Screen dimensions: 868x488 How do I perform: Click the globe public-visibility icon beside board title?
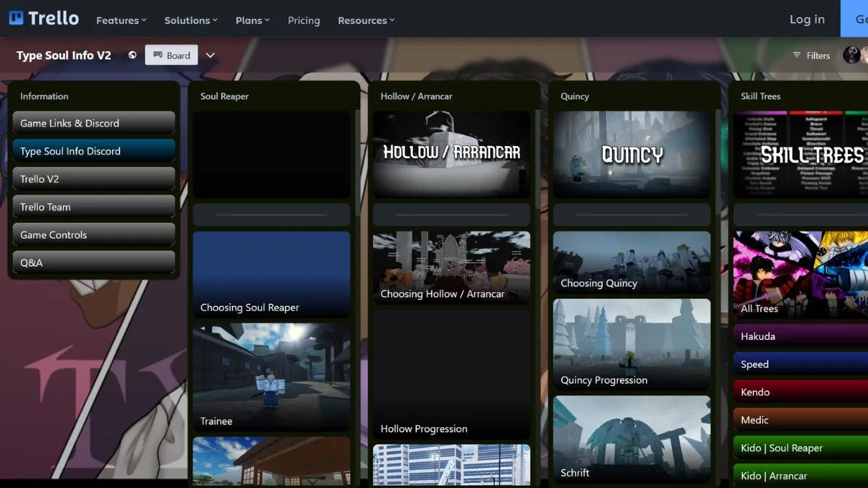coord(131,55)
